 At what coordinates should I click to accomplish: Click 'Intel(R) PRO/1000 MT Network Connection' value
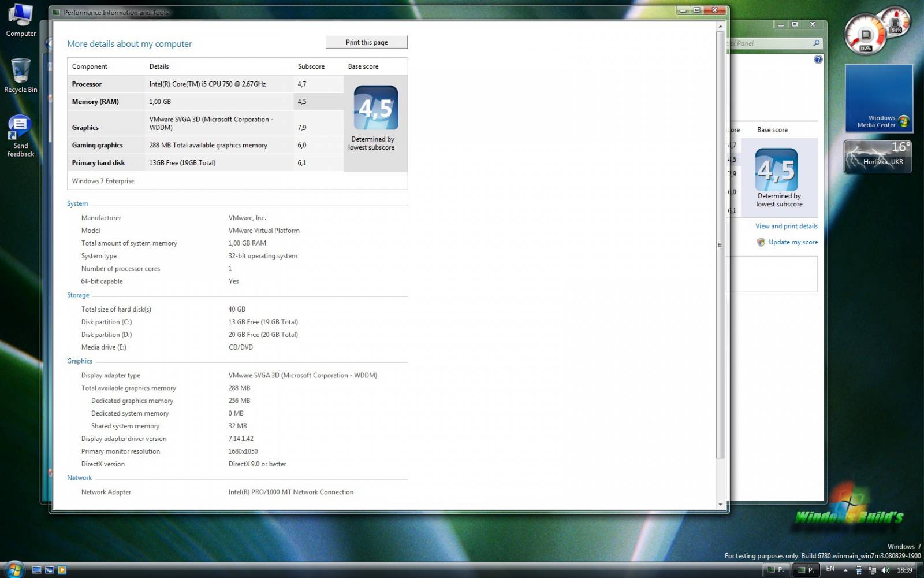290,492
